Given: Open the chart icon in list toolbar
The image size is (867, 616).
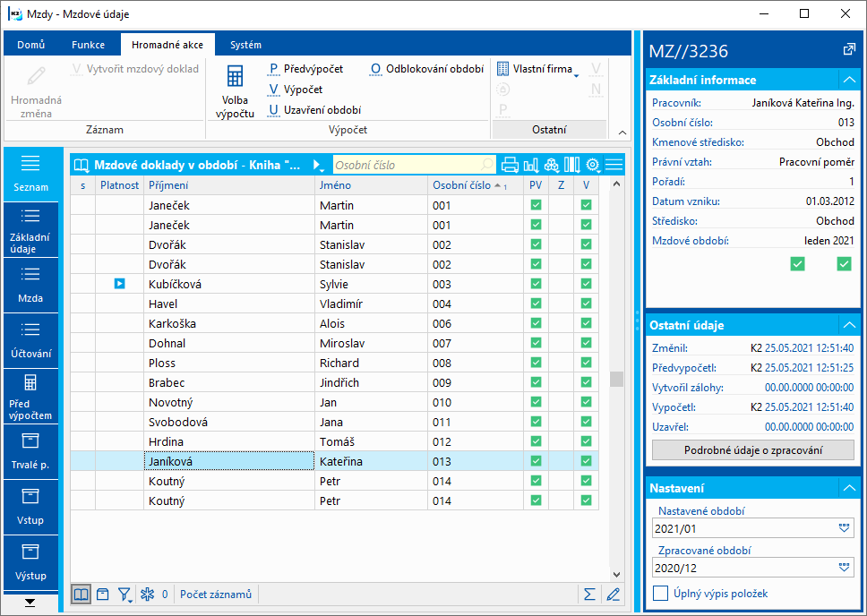Looking at the screenshot, I should (x=531, y=165).
